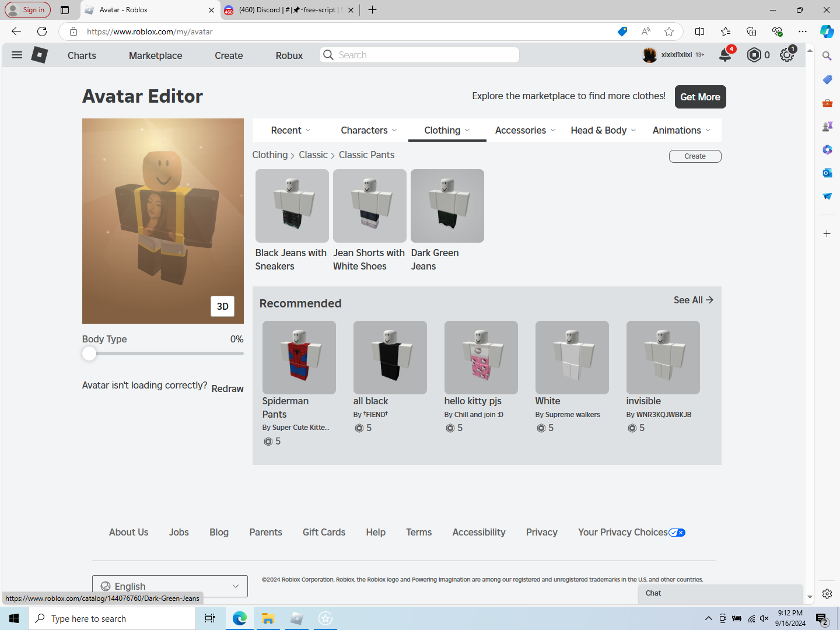
Task: Click the Create button under tabs
Action: tap(695, 156)
